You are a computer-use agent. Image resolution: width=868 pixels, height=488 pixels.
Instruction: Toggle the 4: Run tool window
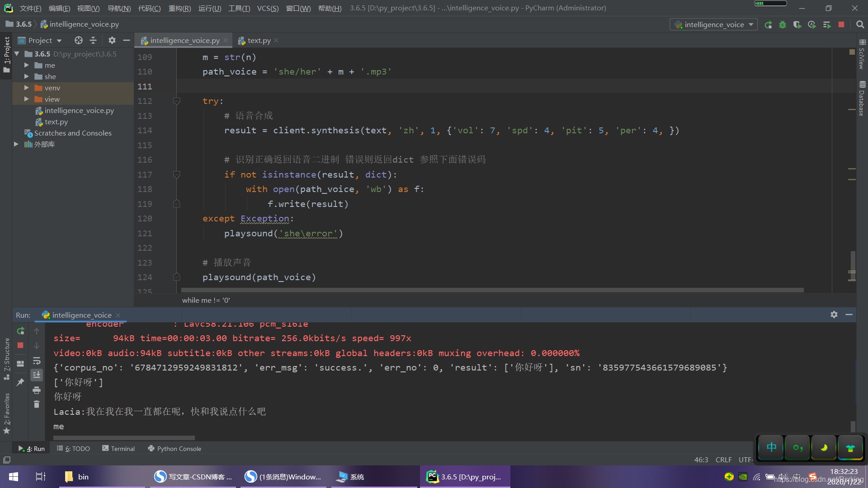[x=32, y=449]
